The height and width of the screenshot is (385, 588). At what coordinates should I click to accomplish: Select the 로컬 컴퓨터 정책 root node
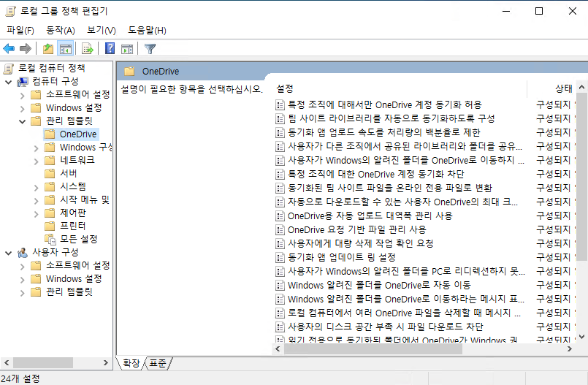[x=52, y=68]
